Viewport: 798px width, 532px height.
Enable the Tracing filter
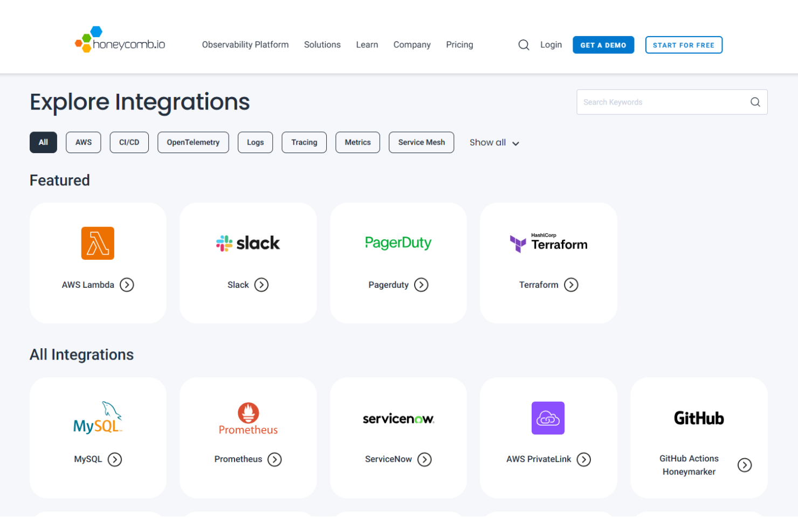point(304,142)
